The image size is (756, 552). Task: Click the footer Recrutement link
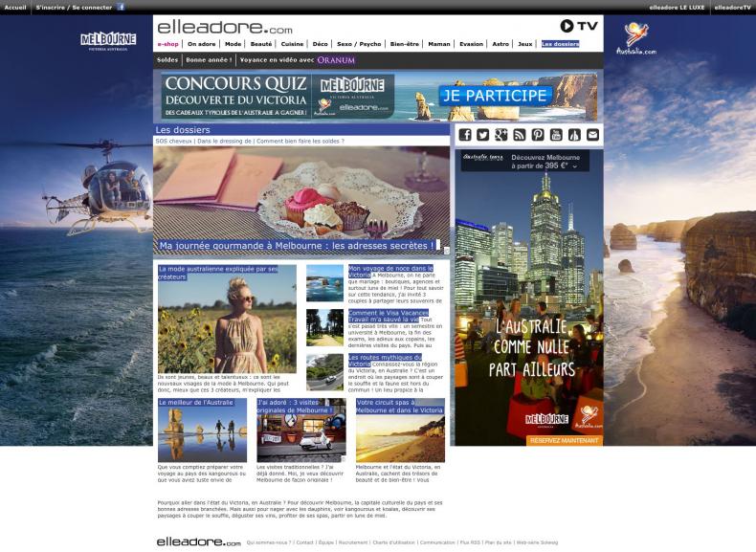353,542
